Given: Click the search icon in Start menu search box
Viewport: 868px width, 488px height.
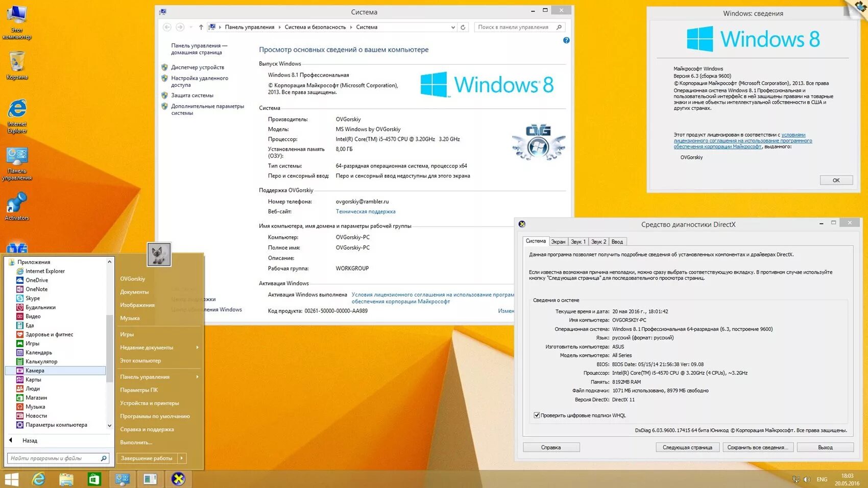Looking at the screenshot, I should coord(104,458).
